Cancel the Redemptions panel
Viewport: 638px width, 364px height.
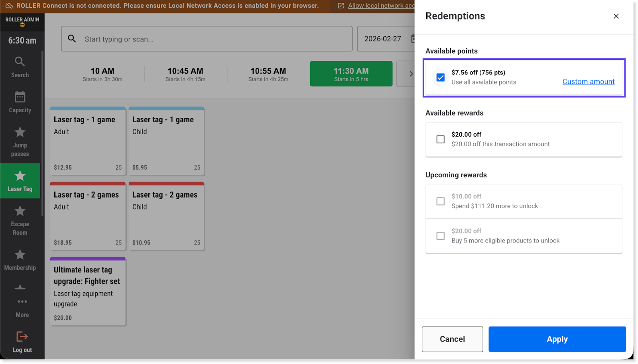click(452, 339)
